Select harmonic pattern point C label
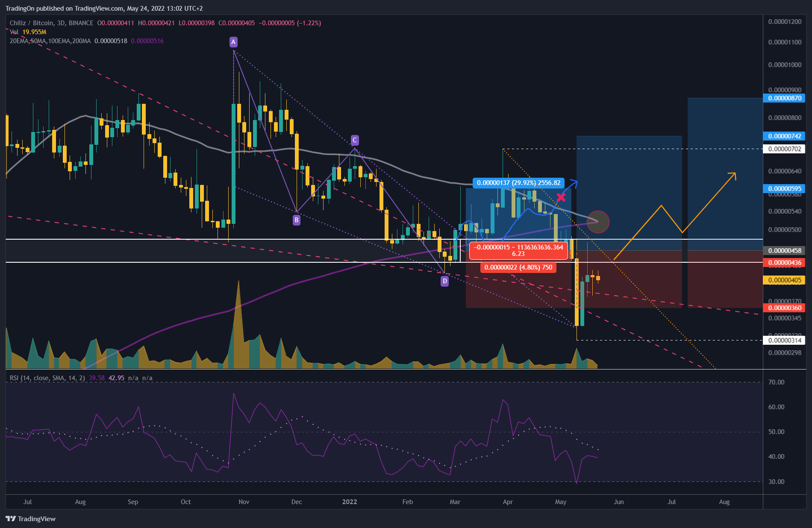Screen dimensions: 812x528 [x=354, y=140]
